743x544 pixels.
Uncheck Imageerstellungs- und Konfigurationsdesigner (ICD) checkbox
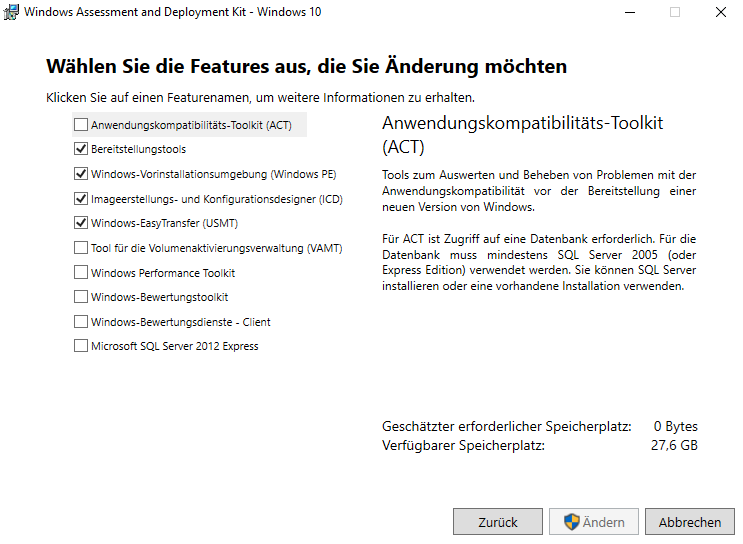[81, 199]
